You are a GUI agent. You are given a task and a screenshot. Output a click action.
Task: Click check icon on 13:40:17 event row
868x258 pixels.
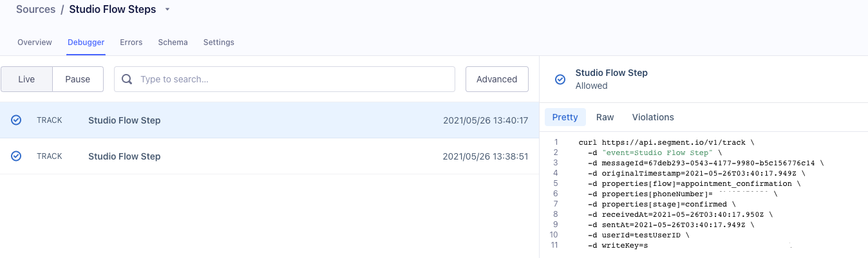pyautogui.click(x=16, y=120)
